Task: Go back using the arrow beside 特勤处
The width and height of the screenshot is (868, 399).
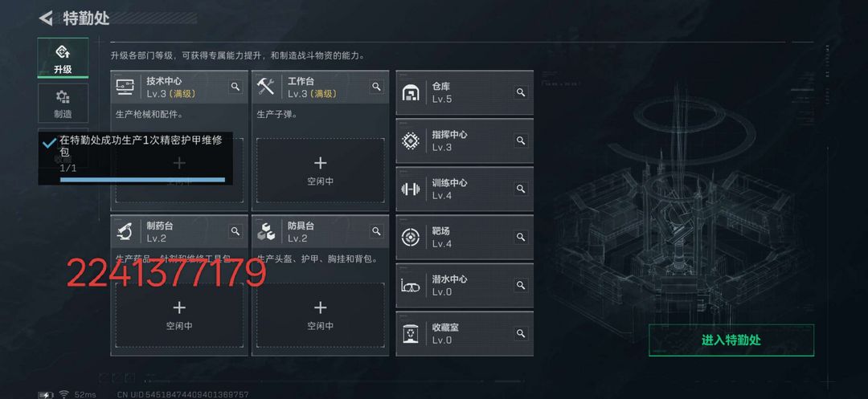Action: tap(45, 18)
